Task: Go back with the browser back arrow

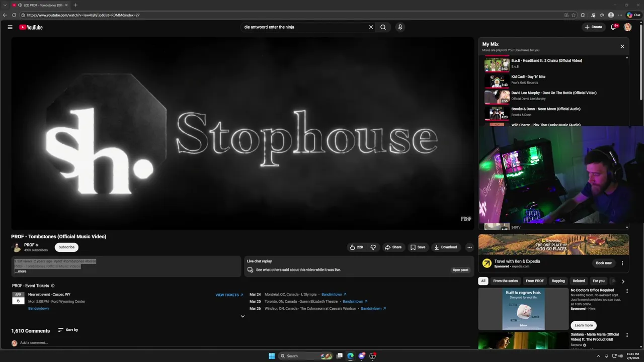Action: click(5, 15)
